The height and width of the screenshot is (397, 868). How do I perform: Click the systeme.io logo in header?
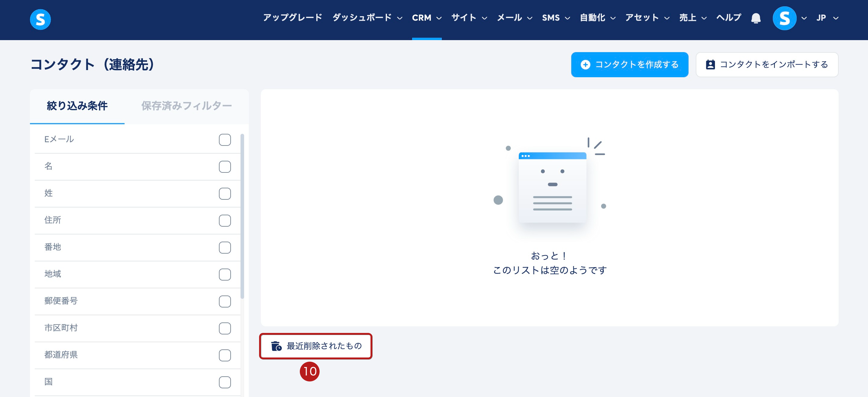(x=40, y=19)
